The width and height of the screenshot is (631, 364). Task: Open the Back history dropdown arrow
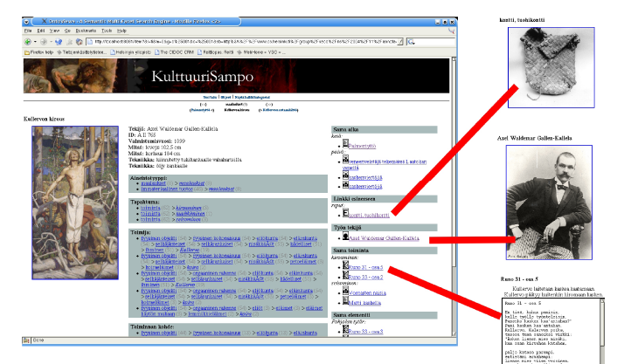point(35,42)
